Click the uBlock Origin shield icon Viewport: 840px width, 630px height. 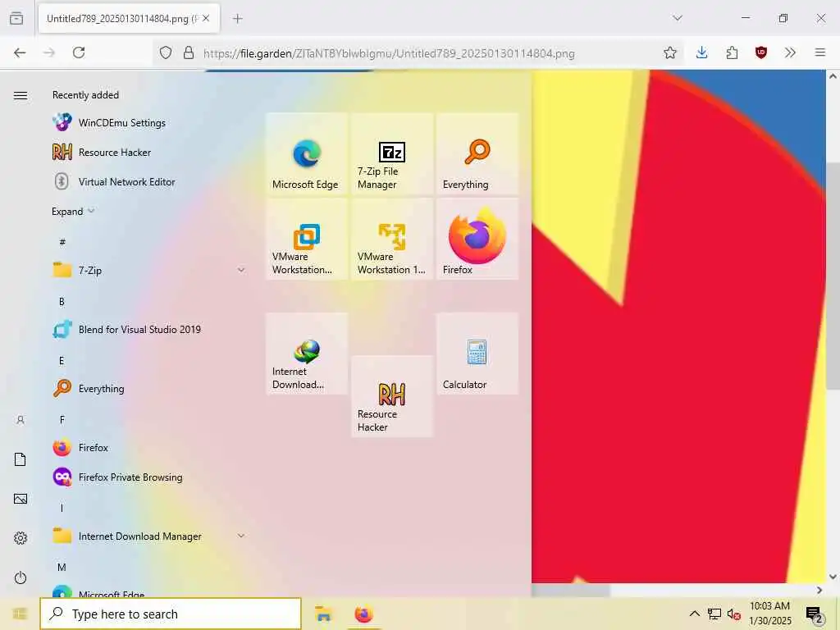[x=760, y=52]
